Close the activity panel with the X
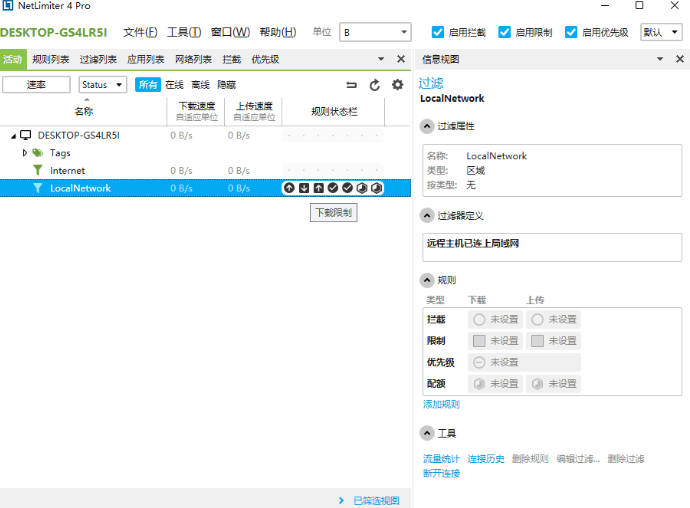690x508 pixels. (x=401, y=59)
